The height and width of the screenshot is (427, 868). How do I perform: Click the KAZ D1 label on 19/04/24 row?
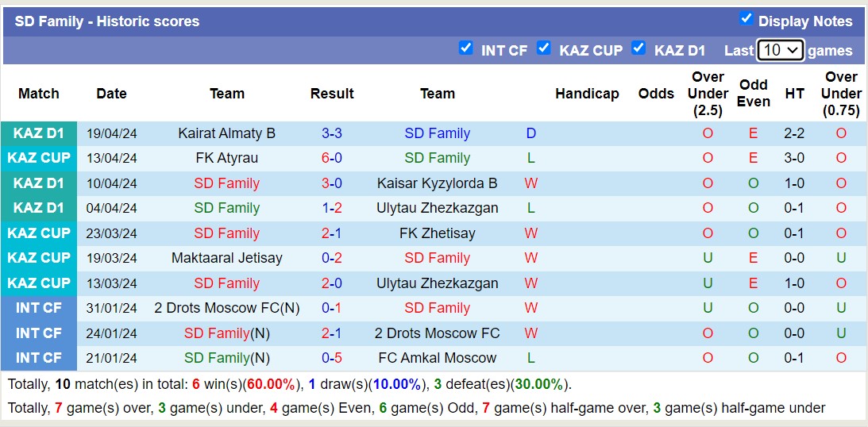tap(39, 133)
